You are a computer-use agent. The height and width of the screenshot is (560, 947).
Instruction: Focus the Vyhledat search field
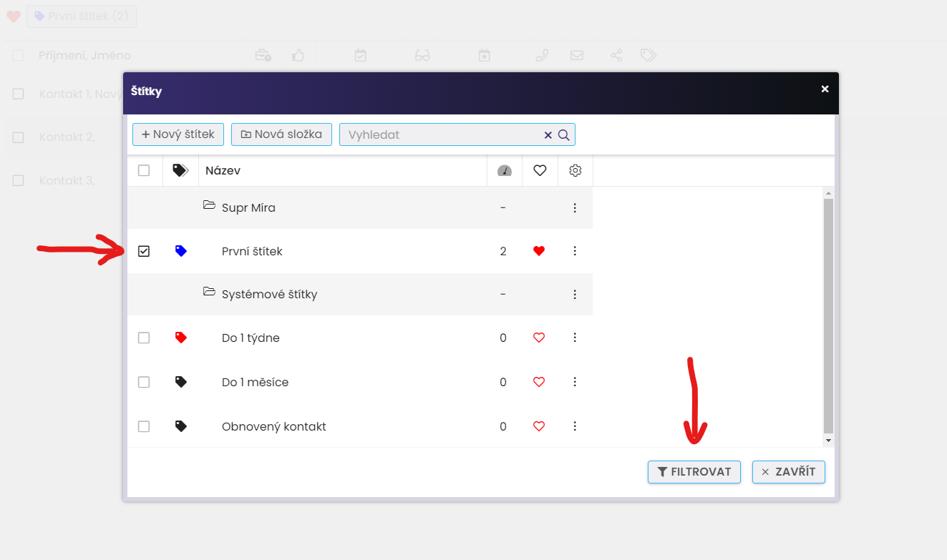coord(440,135)
